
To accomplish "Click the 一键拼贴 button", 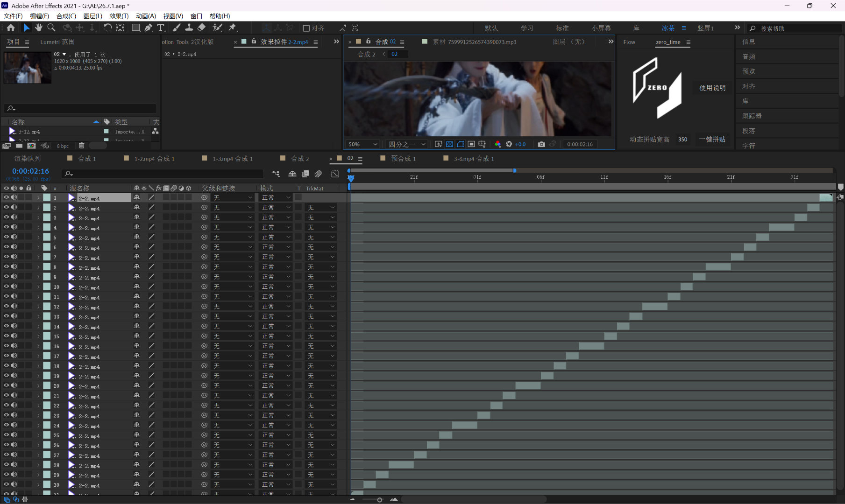I will (712, 139).
